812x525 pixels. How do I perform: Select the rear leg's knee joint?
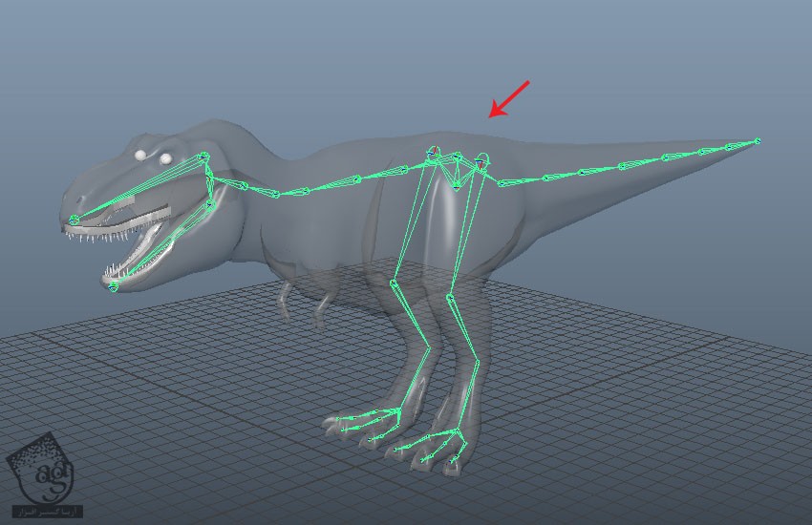tap(449, 298)
